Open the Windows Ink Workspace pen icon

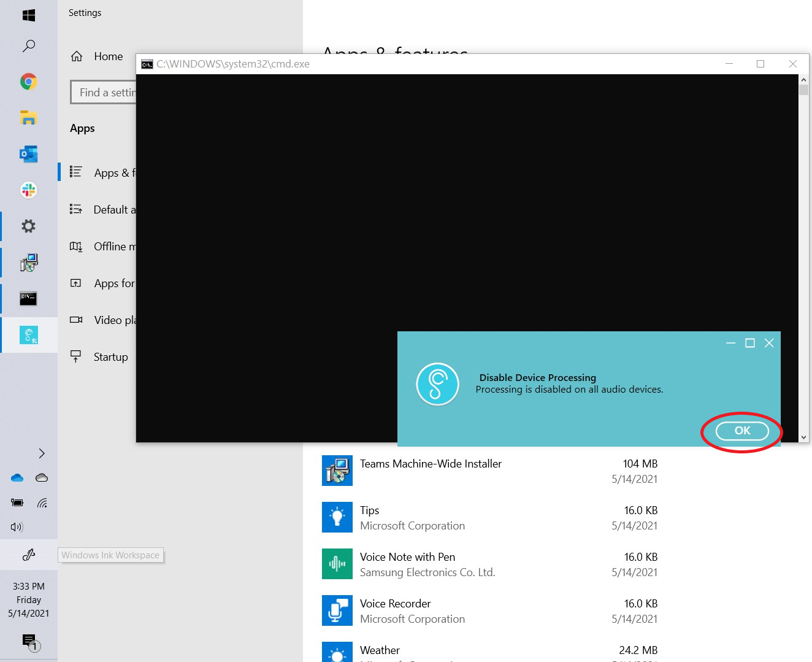[x=28, y=555]
